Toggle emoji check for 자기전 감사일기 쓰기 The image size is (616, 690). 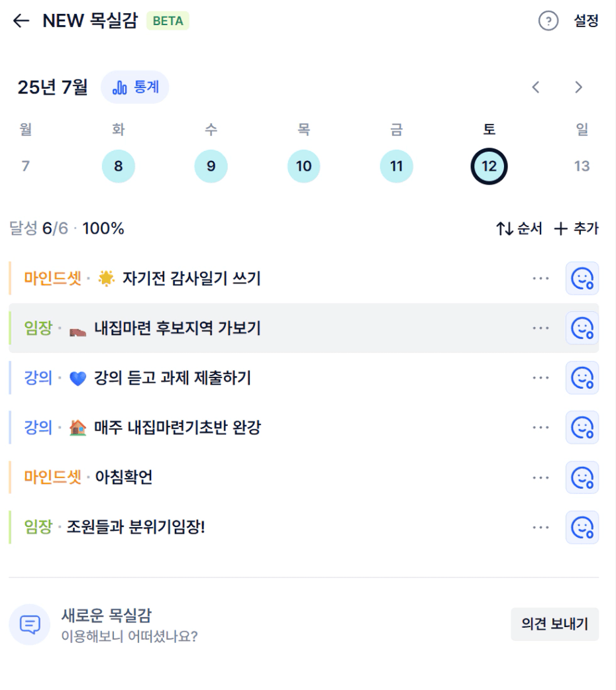[x=582, y=279]
